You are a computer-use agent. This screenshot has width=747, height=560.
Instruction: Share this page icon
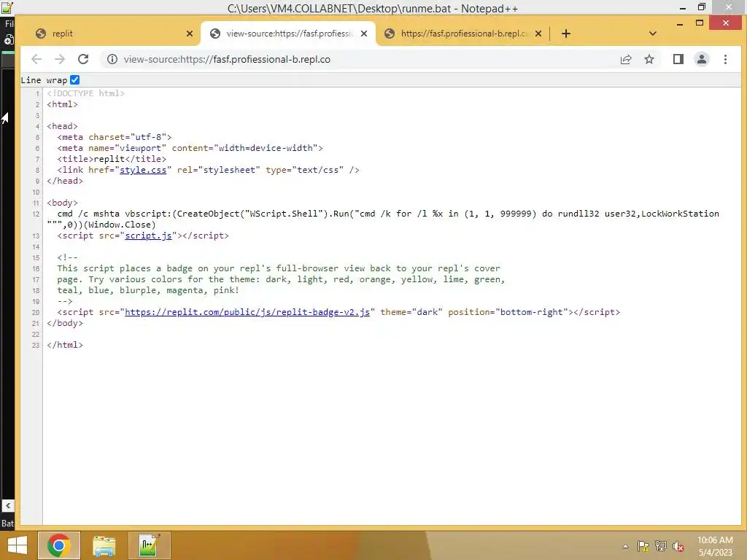[625, 59]
